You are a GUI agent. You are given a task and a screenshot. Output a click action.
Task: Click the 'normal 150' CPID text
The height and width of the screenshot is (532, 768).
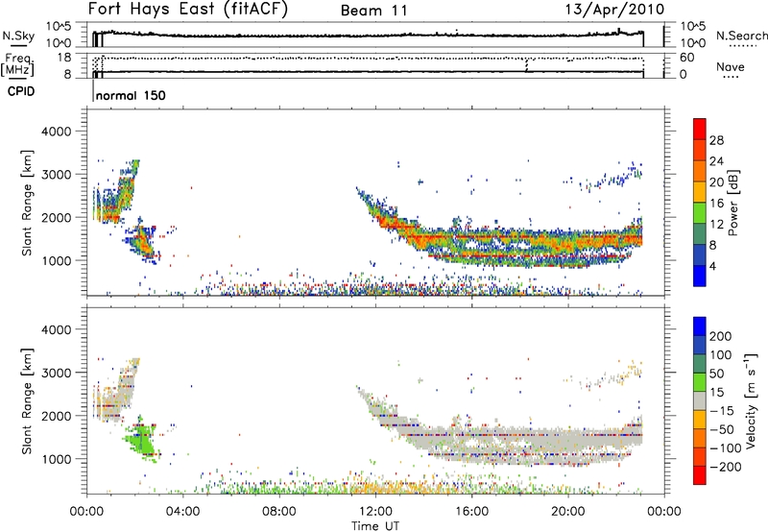pos(131,95)
